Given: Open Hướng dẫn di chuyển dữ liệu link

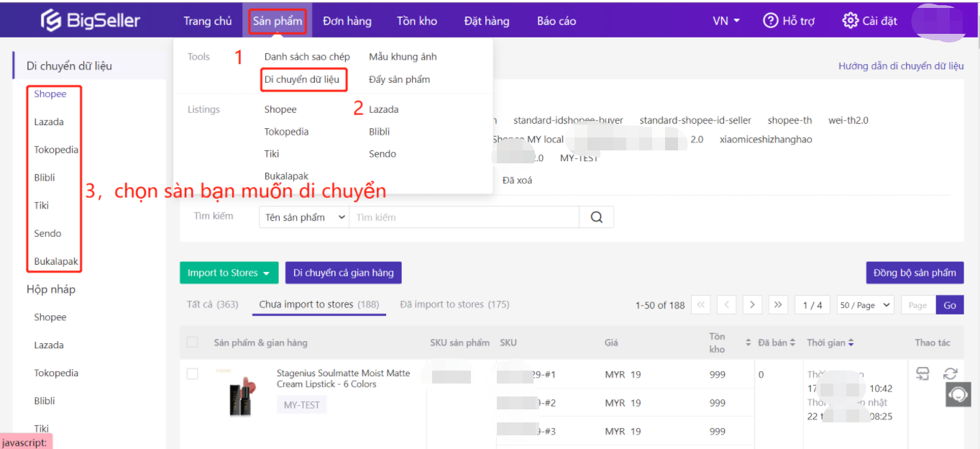Looking at the screenshot, I should [901, 65].
